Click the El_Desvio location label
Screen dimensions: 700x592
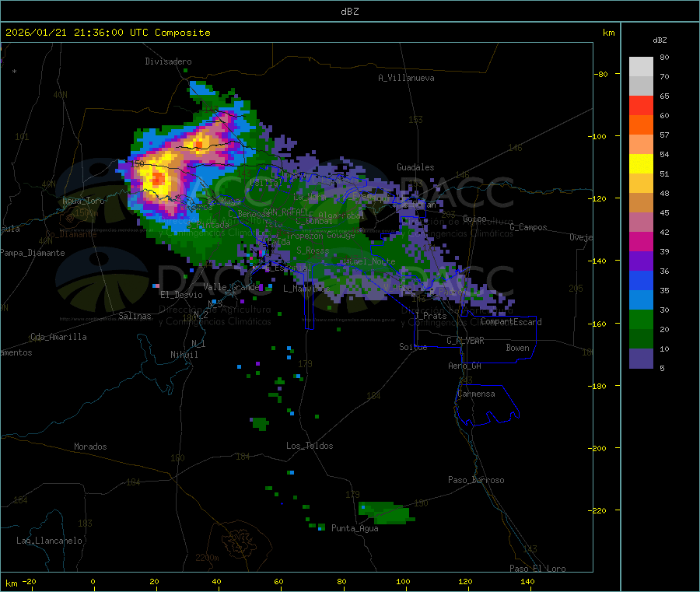[x=181, y=295]
